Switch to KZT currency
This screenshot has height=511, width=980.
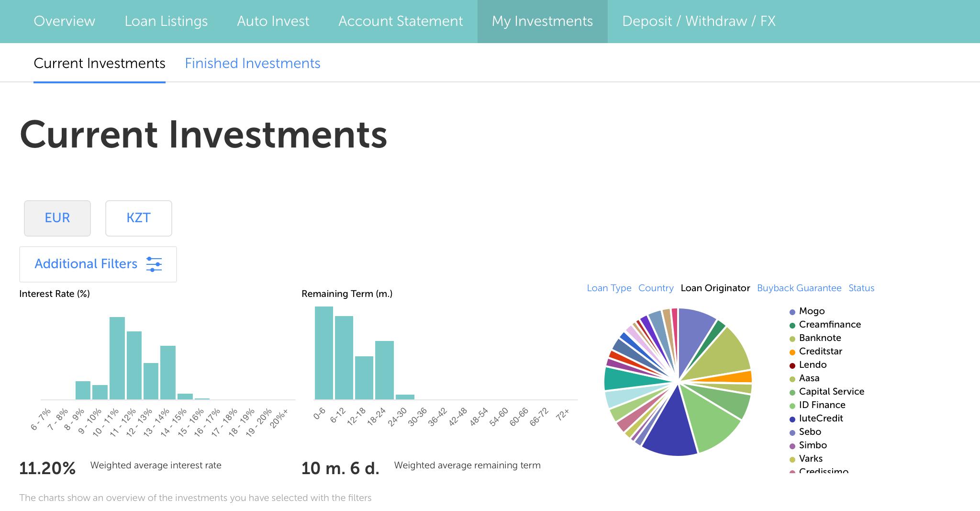(x=138, y=218)
